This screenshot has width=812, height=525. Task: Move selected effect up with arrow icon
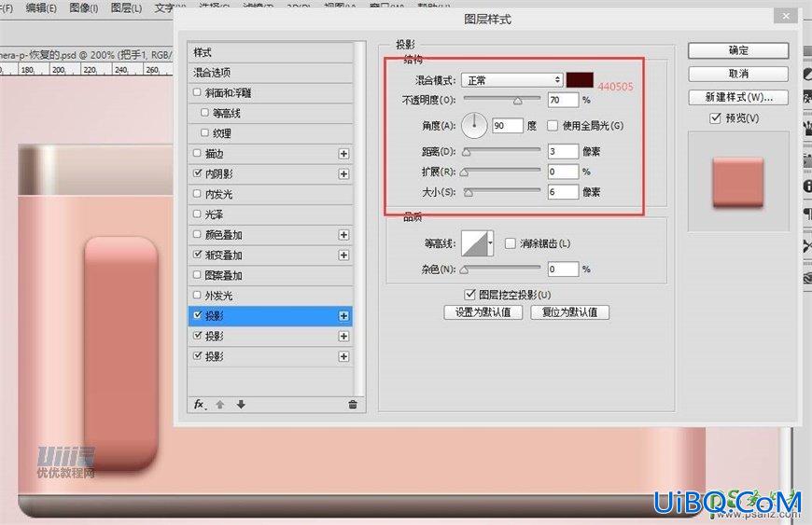pyautogui.click(x=220, y=405)
